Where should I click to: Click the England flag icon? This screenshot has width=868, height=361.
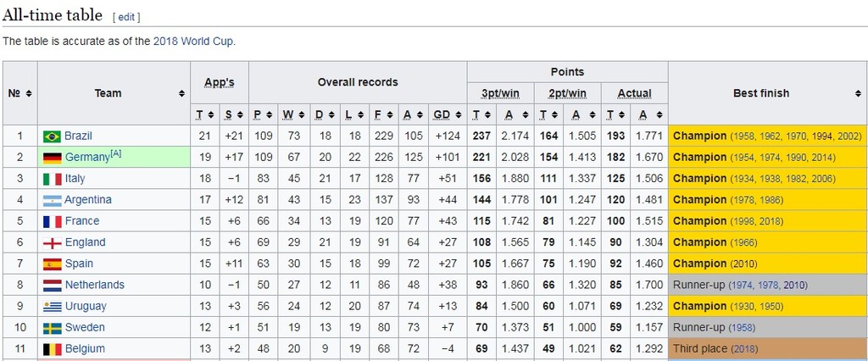[x=52, y=242]
